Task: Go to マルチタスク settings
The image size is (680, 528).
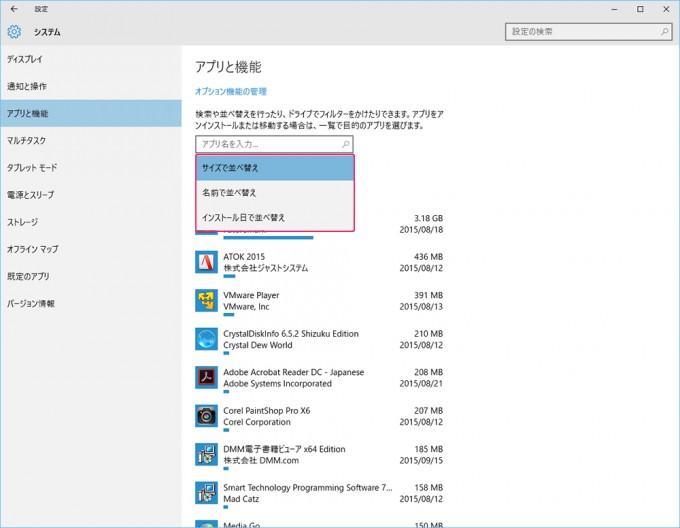Action: click(x=91, y=140)
